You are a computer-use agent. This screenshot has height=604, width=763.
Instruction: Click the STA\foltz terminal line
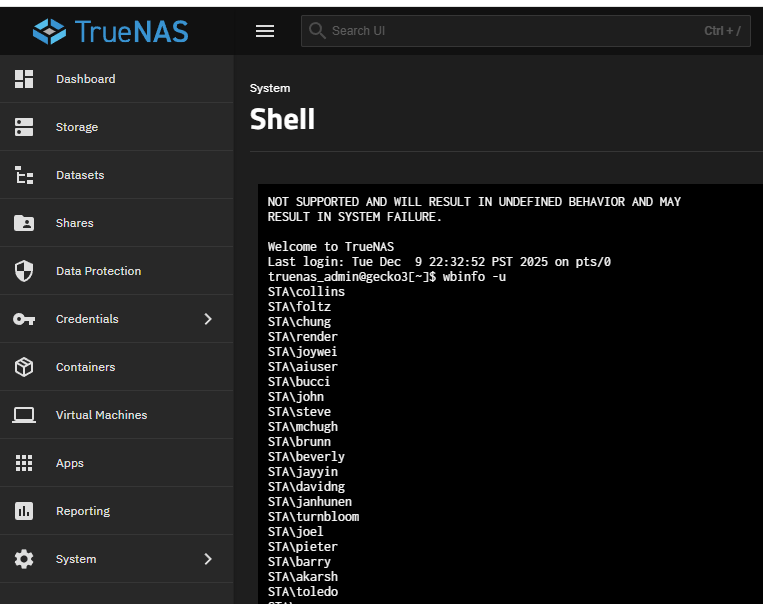(x=299, y=307)
